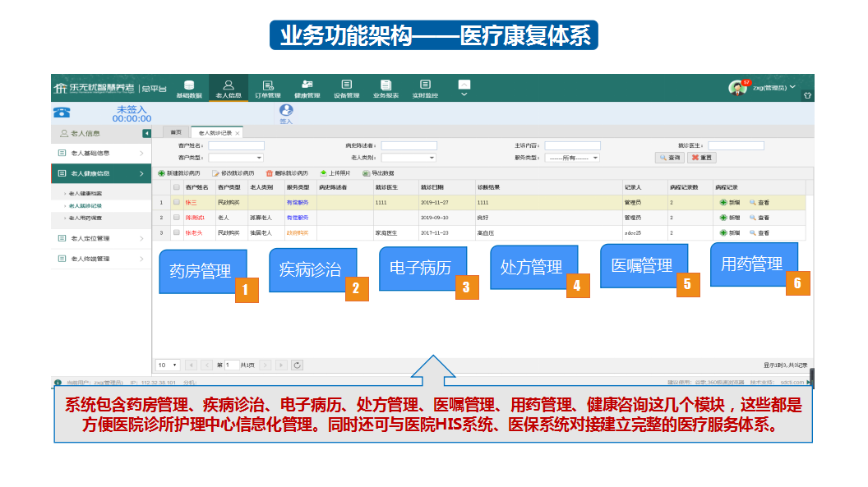868x487 pixels.
Task: Expand 老人定位管理 sidebar section
Action: point(101,238)
